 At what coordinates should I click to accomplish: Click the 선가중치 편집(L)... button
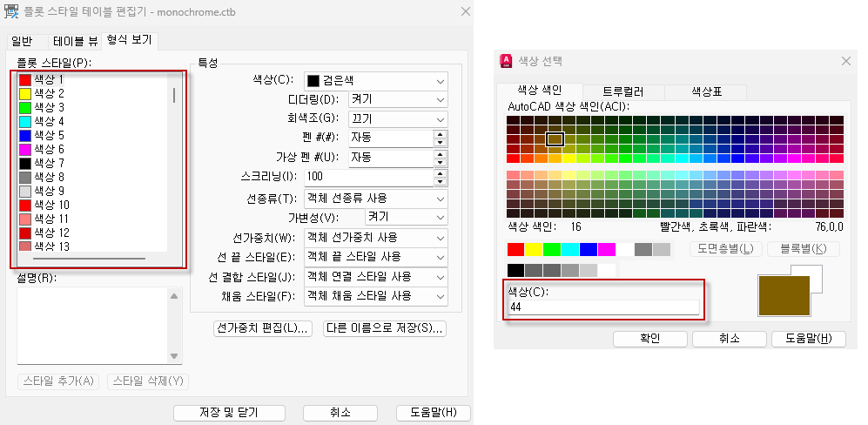(264, 328)
